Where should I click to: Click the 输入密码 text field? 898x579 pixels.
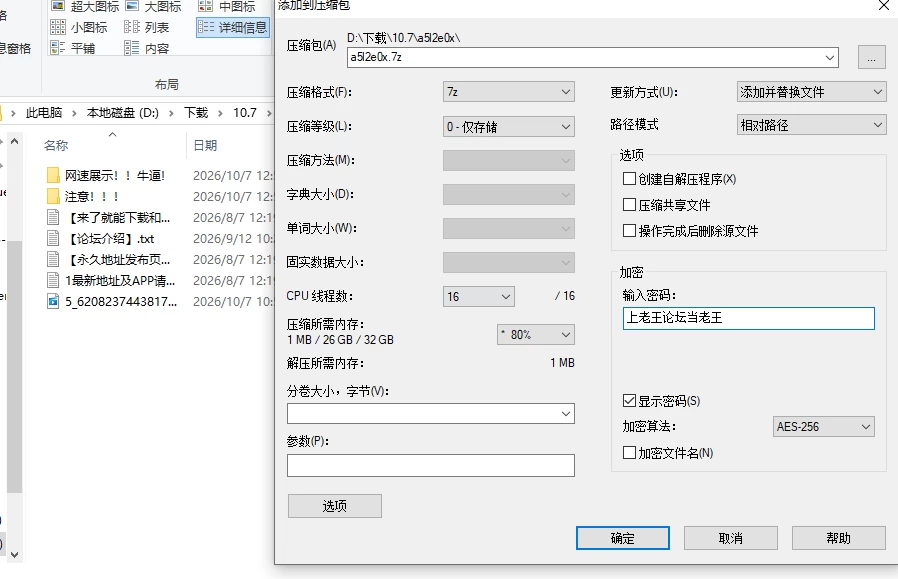click(749, 318)
